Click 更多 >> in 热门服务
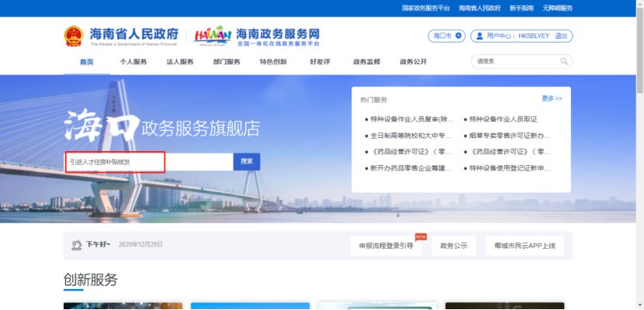The height and width of the screenshot is (310, 644). [x=552, y=99]
